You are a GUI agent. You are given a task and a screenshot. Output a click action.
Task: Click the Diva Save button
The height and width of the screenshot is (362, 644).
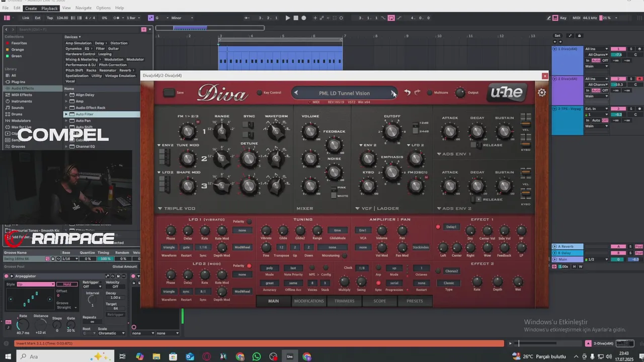169,93
